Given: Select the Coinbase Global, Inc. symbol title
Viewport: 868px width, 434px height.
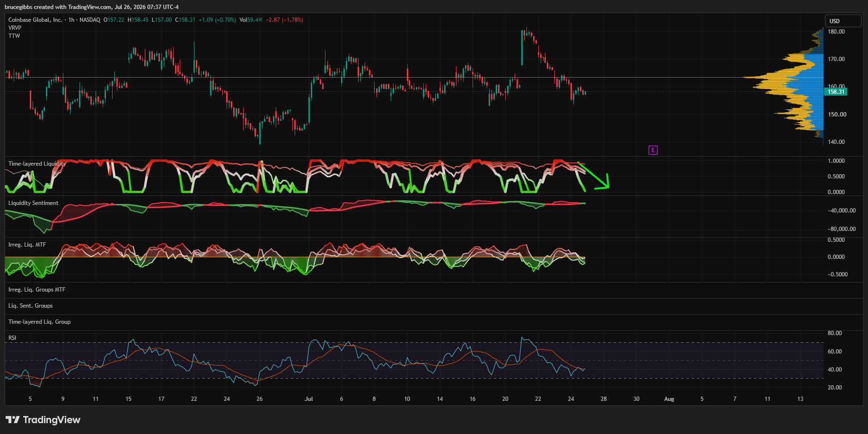Looking at the screenshot, I should pos(35,20).
